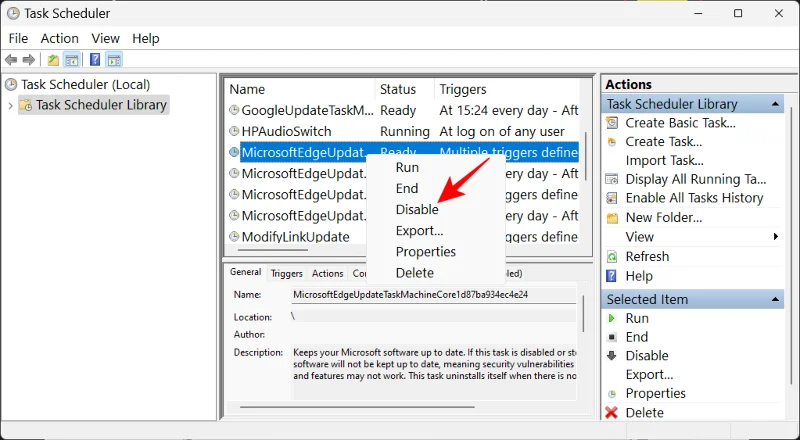Click the Task Scheduler app icon in title bar
Viewport: 800px width, 440px height.
pyautogui.click(x=13, y=13)
